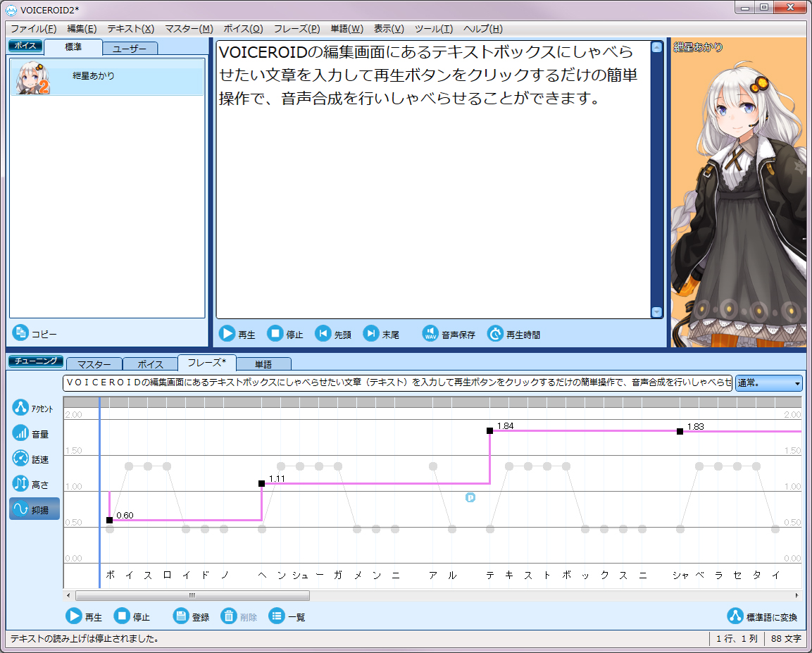
Task: Open the 単語(W) menu
Action: click(x=347, y=28)
